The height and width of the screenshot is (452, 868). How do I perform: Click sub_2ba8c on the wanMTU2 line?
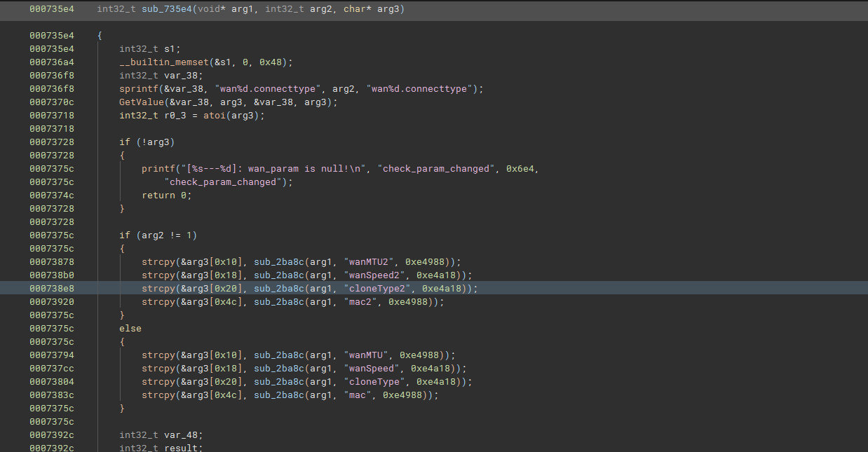pyautogui.click(x=279, y=261)
